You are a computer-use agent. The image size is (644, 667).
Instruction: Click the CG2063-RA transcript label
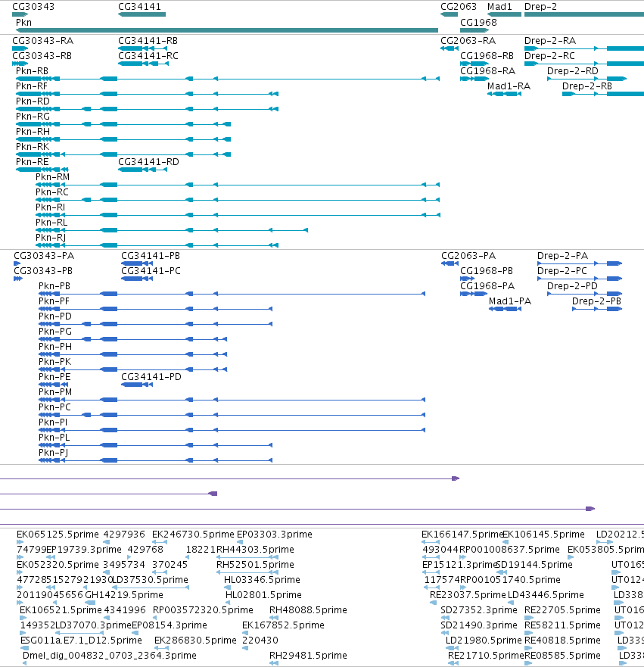click(468, 40)
